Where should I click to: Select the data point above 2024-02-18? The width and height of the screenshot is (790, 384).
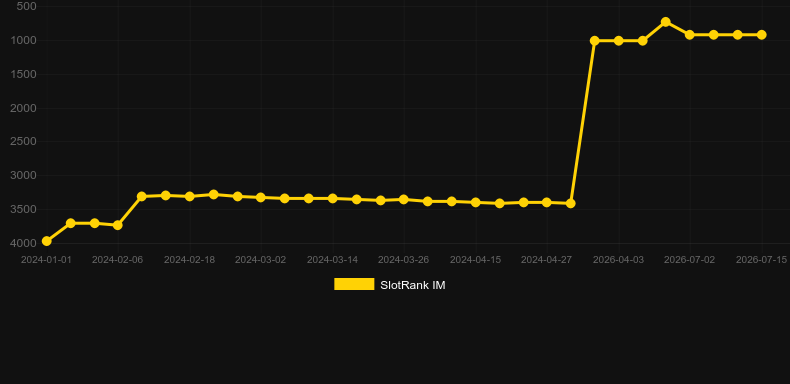pyautogui.click(x=189, y=197)
